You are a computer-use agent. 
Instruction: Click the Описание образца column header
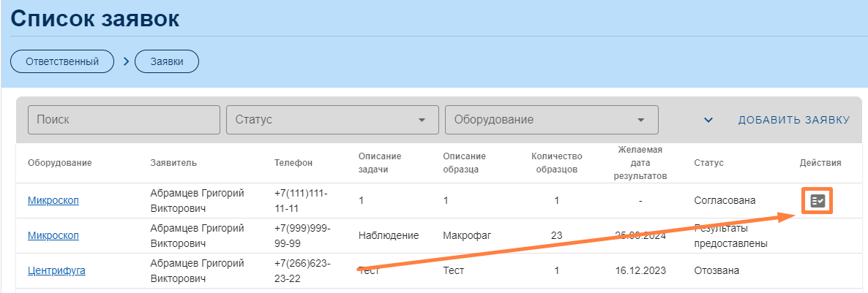pos(464,162)
